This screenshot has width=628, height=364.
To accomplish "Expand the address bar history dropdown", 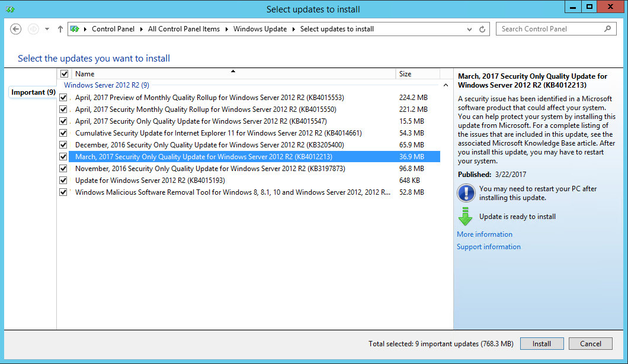I will click(x=469, y=29).
